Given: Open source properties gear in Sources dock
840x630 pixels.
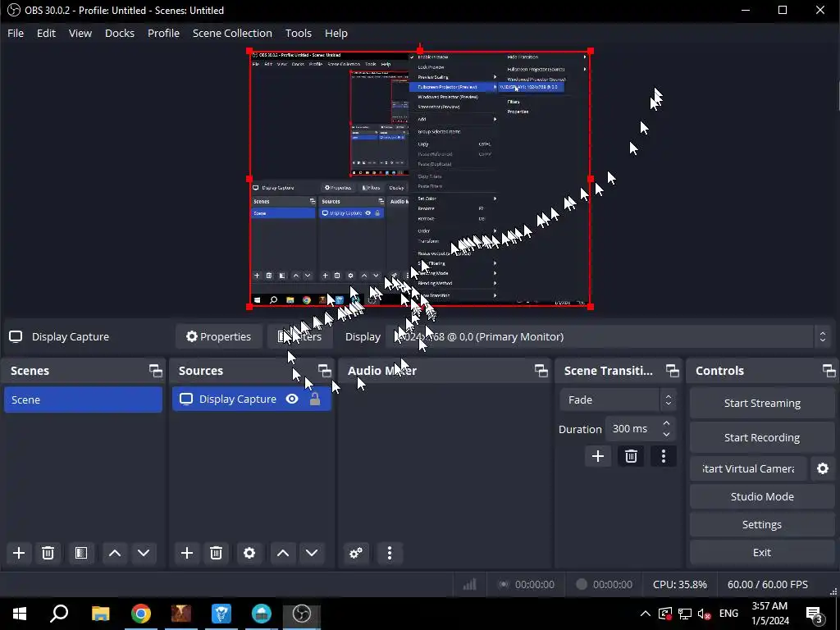Looking at the screenshot, I should (249, 553).
